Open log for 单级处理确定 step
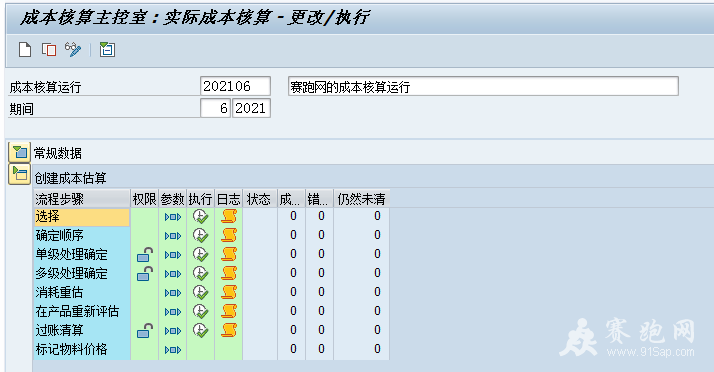 229,254
